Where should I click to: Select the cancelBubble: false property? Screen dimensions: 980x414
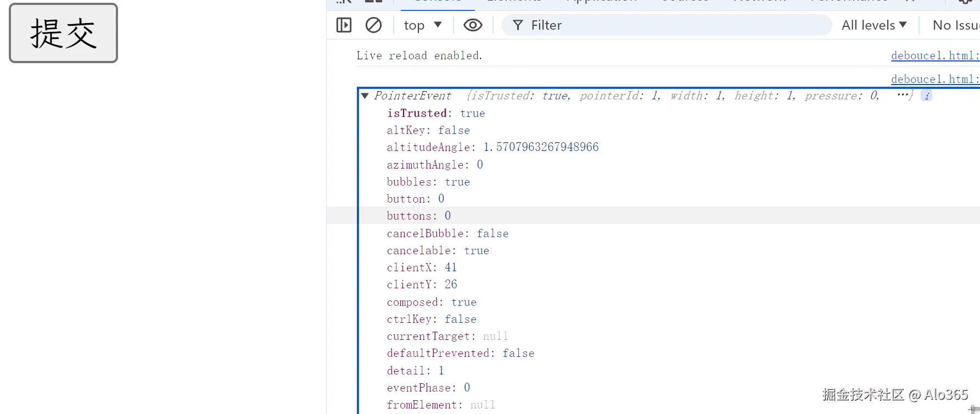coord(447,233)
